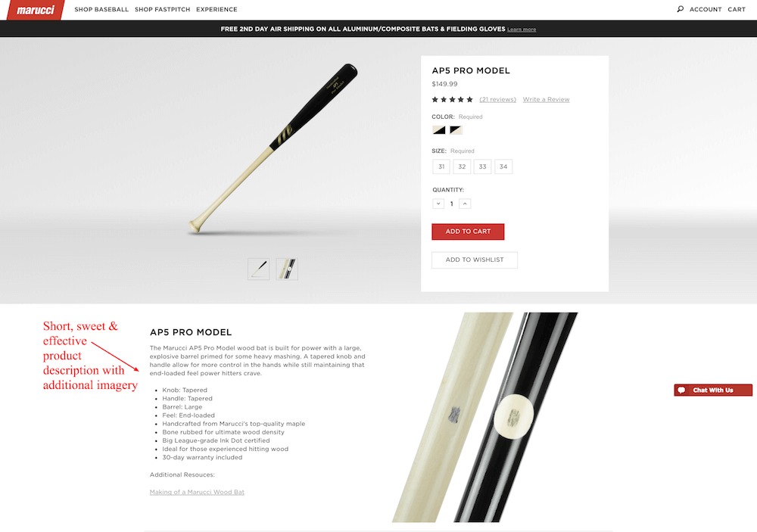Increase quantity with up arrow
Screen dimensions: 757x532
coord(465,204)
